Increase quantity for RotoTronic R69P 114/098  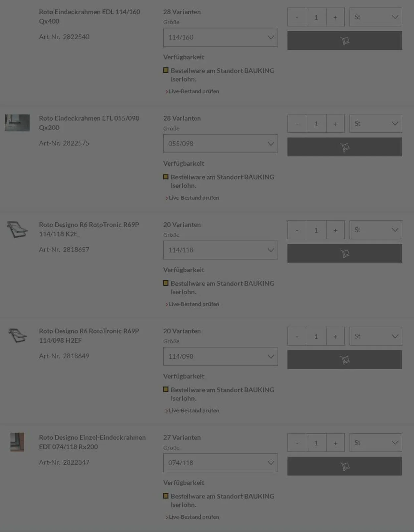(335, 336)
